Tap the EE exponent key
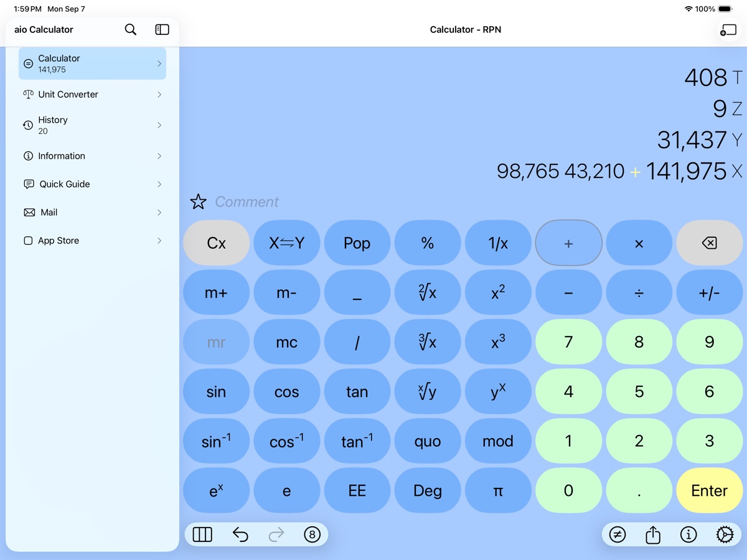Viewport: 747px width, 560px height. [357, 490]
